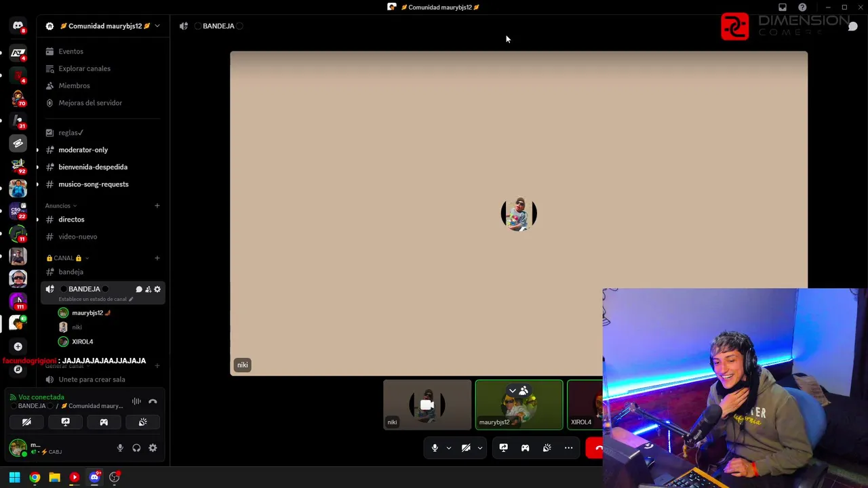Toggle microphone mute in the user panel
Image resolution: width=868 pixels, height=488 pixels.
(x=120, y=448)
